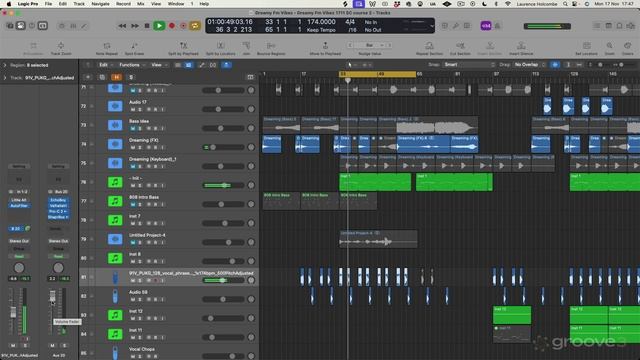Screen dimensions: 640x360
Task: Click the Inst 7 instrument track icon
Action: 115,220
